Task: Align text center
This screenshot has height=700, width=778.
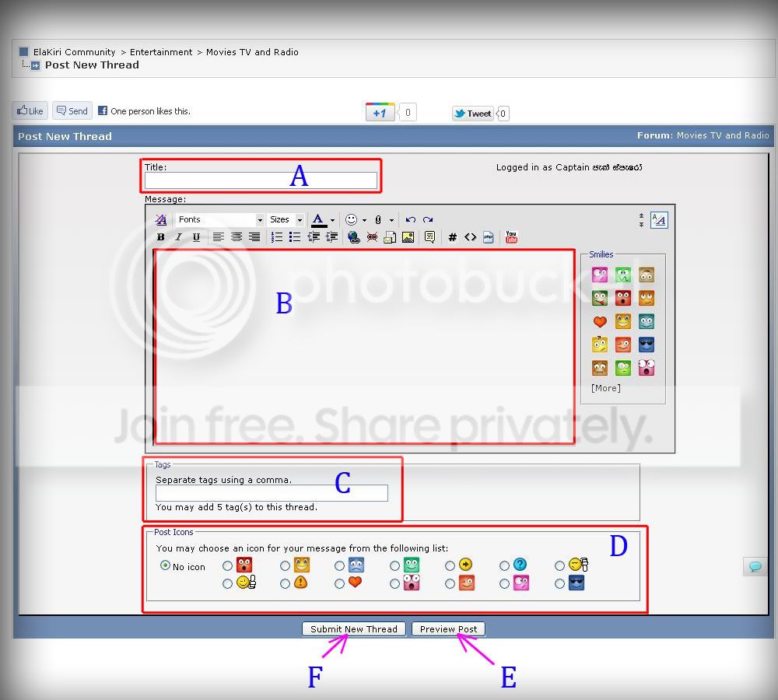Action: tap(237, 237)
